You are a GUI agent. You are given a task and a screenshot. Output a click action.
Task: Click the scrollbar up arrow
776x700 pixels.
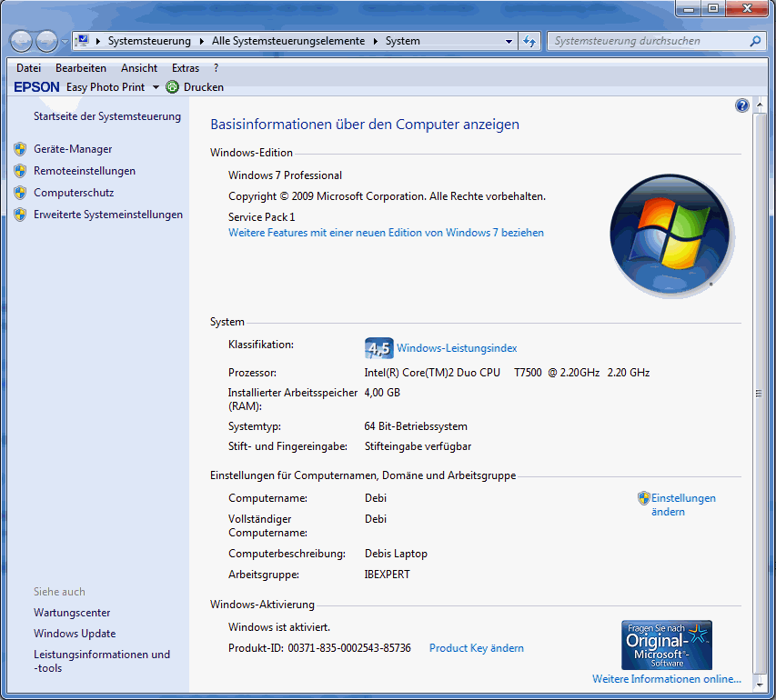760,105
